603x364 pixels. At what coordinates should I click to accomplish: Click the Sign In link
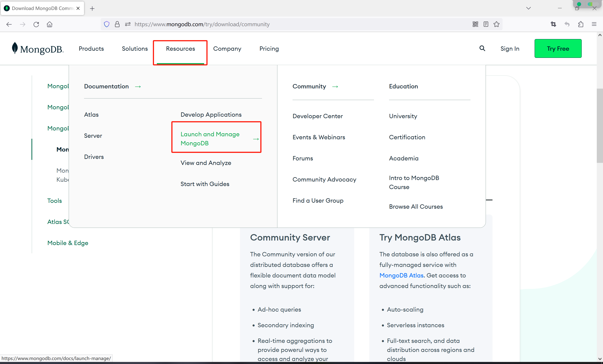click(510, 49)
